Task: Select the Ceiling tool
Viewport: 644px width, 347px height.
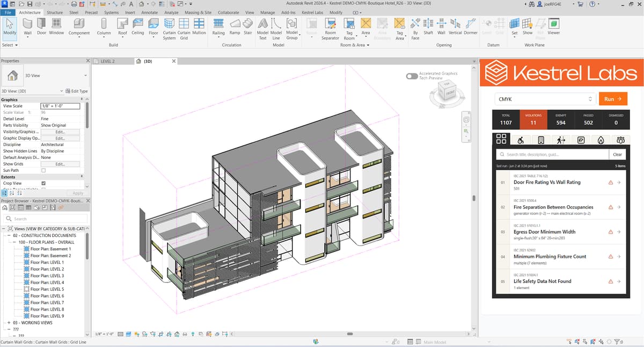Action: coord(138,26)
